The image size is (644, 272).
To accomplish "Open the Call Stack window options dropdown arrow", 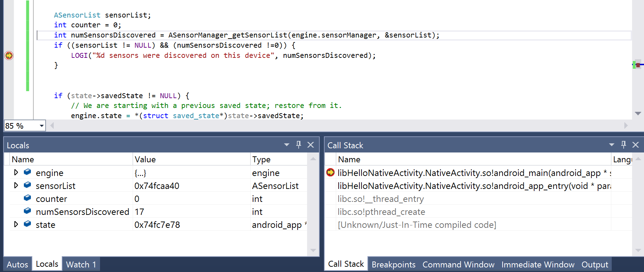I will tap(612, 145).
